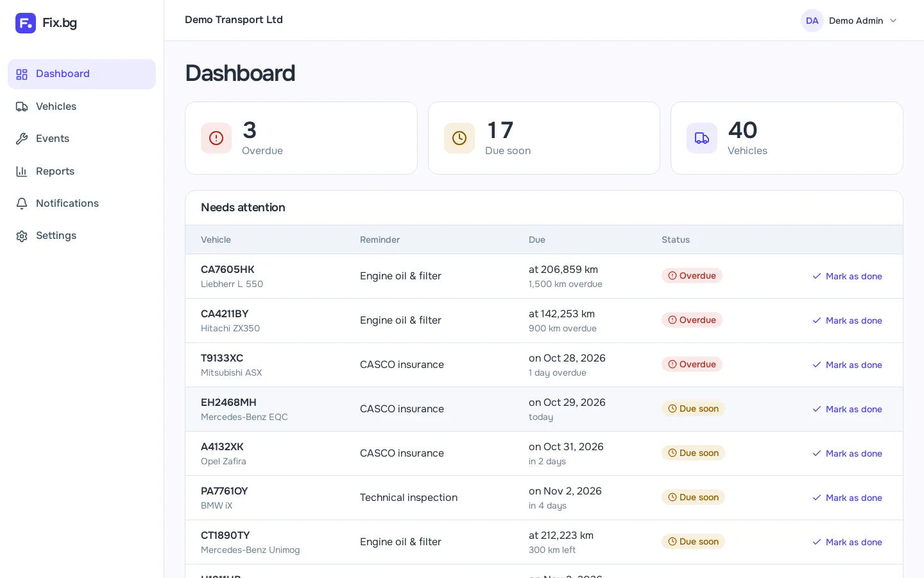924x578 pixels.
Task: Mark EH2468MH reminder as done
Action: [x=847, y=409]
